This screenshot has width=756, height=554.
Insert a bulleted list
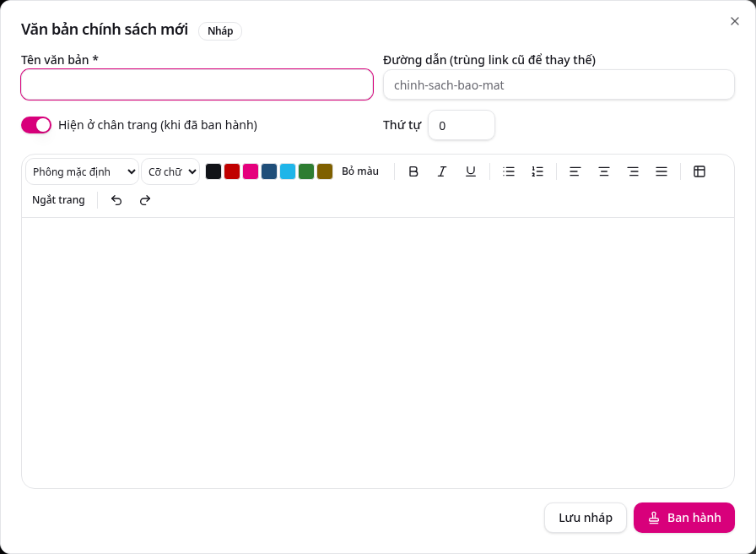pos(509,171)
